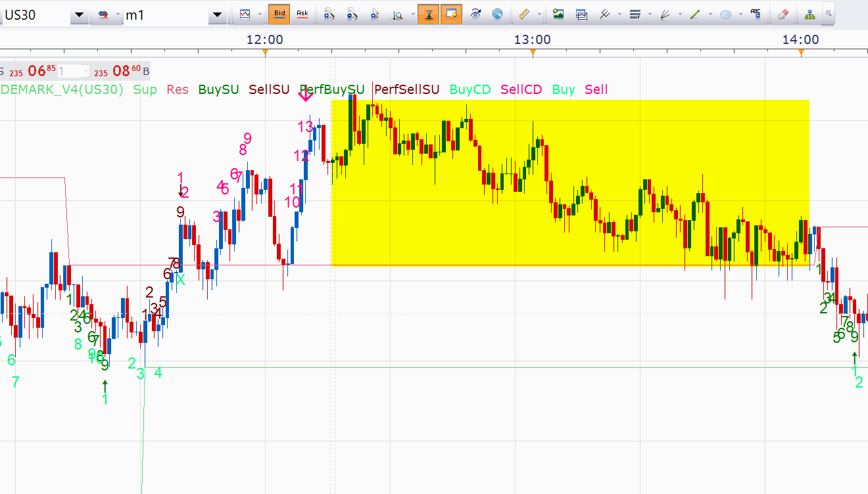
Task: Select the cursor zoom pointer tool
Action: [375, 14]
